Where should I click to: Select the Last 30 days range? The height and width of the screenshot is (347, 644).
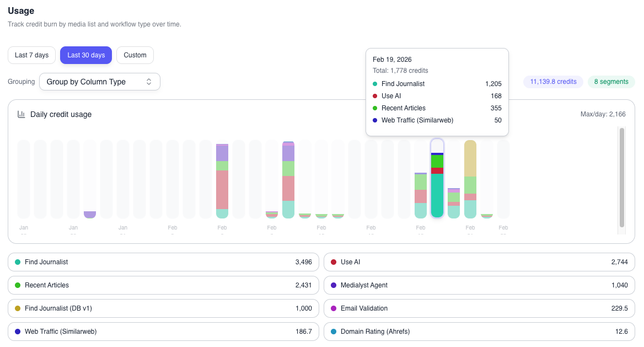(86, 55)
